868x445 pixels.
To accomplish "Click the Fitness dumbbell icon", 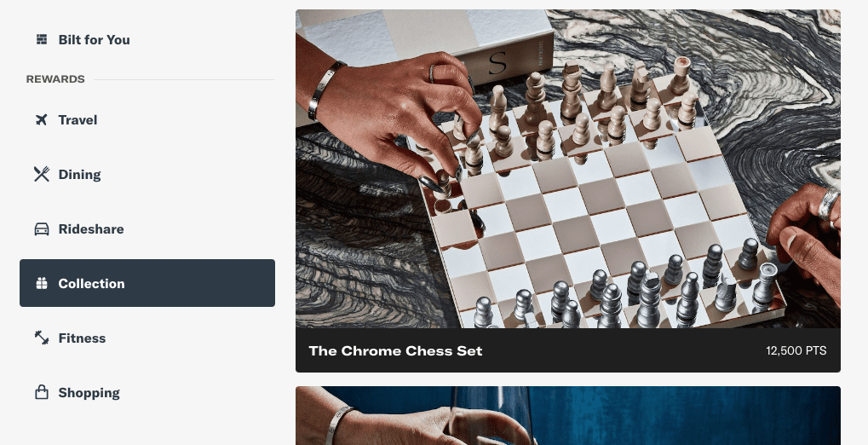I will pos(42,338).
